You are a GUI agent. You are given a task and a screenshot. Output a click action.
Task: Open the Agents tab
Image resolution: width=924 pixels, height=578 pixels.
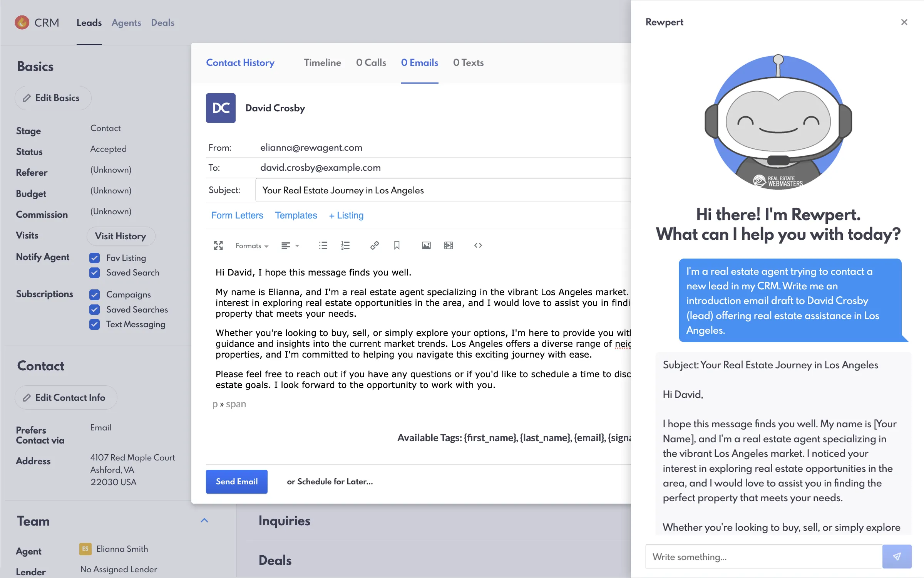tap(126, 23)
